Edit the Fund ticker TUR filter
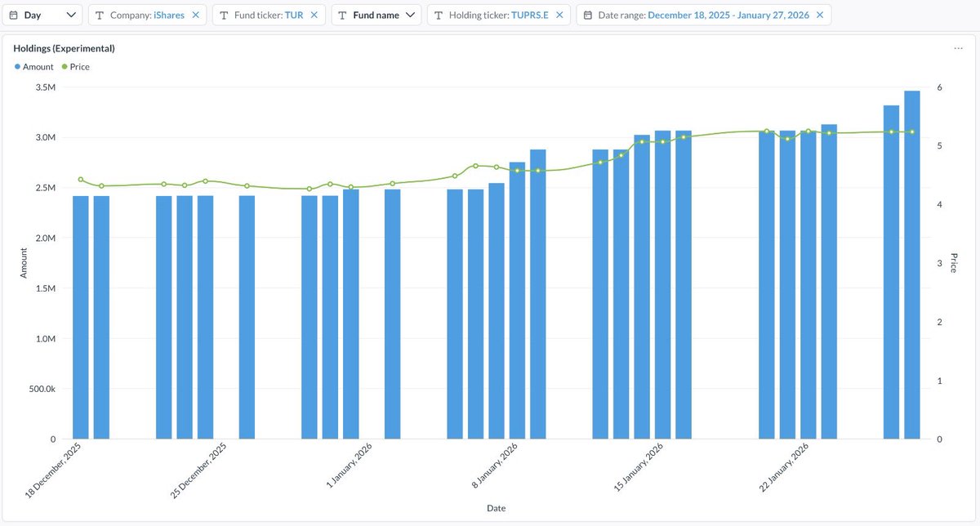 point(269,15)
